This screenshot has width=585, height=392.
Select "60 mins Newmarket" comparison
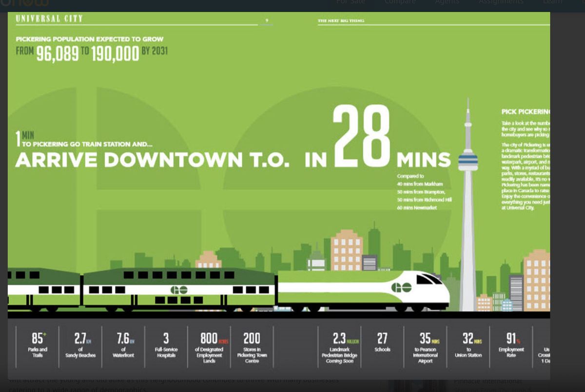[x=417, y=207]
